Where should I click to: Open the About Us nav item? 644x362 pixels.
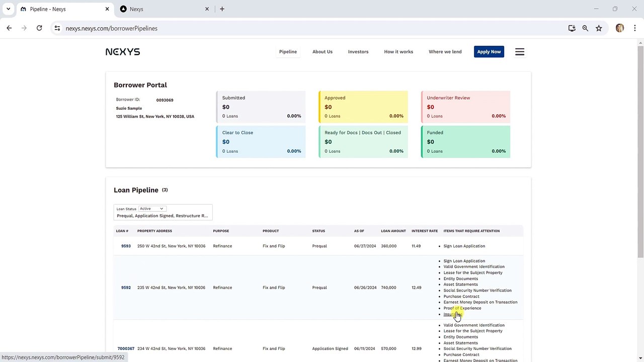(x=323, y=52)
